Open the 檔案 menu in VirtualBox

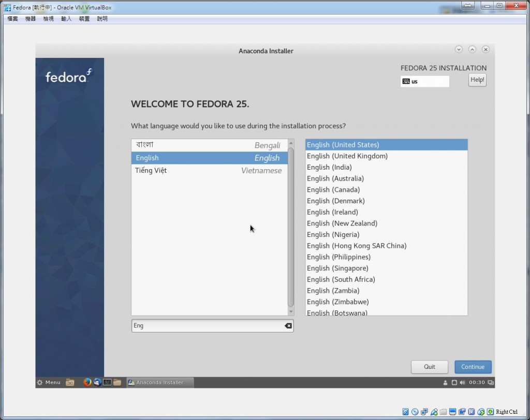(12, 19)
